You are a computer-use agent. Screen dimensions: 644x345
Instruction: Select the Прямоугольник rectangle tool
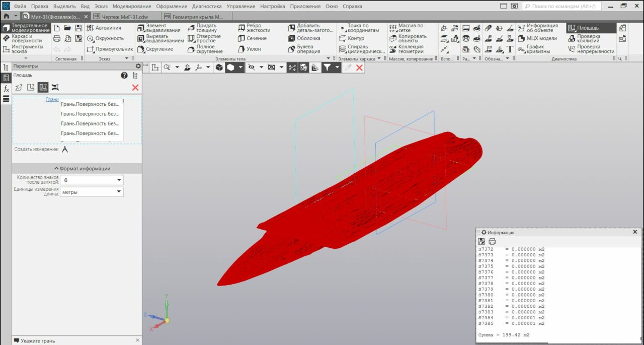click(x=110, y=49)
